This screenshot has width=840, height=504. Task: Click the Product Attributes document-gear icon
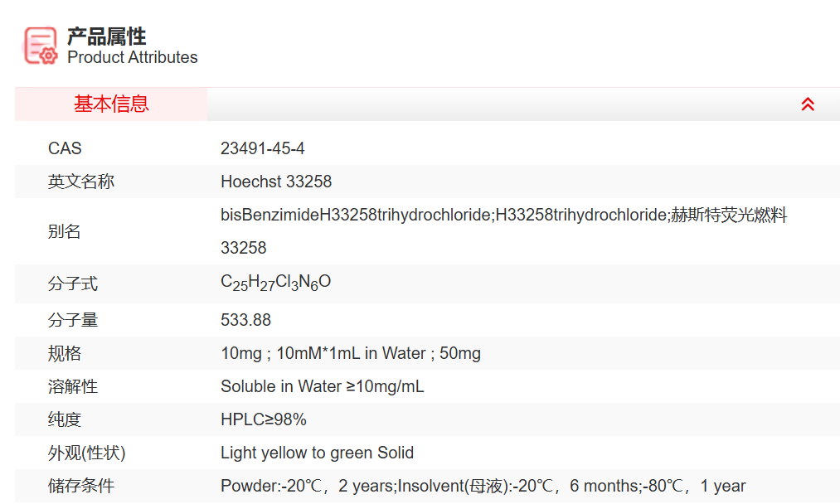pyautogui.click(x=41, y=46)
